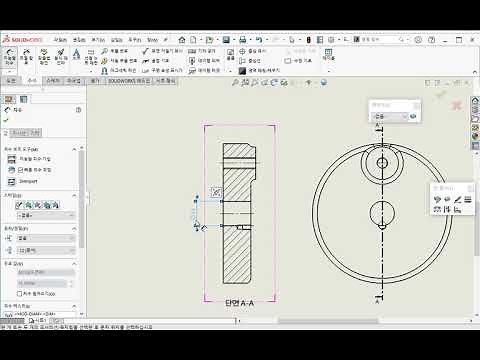480x360 pixels.
Task: Click the Rebuild traffic light icon
Action: pos(309,40)
